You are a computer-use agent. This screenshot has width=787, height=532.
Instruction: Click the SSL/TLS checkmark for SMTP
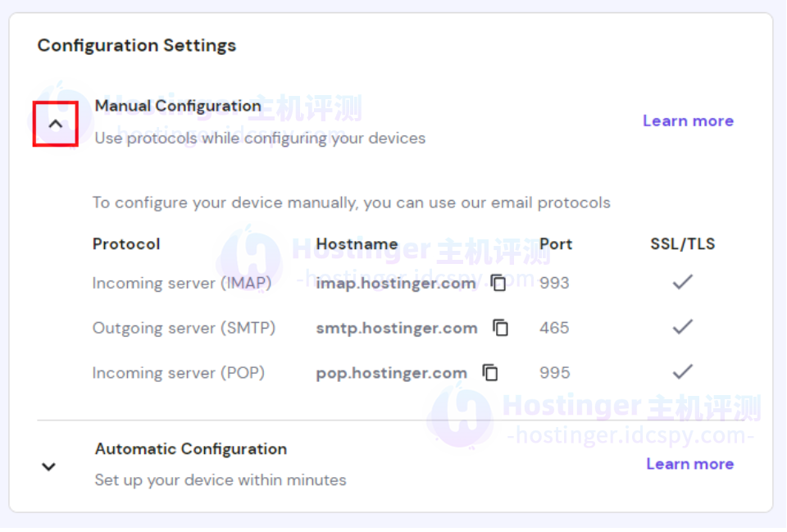[682, 327]
